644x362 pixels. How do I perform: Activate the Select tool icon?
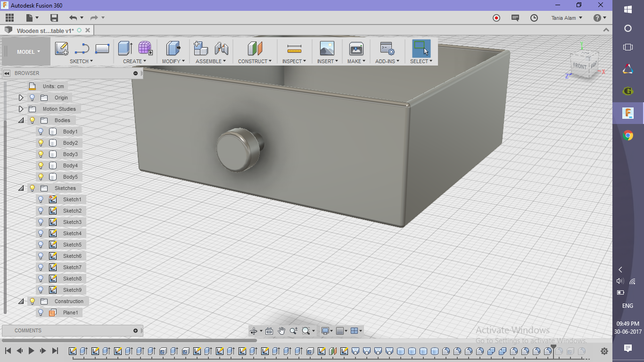pyautogui.click(x=421, y=49)
